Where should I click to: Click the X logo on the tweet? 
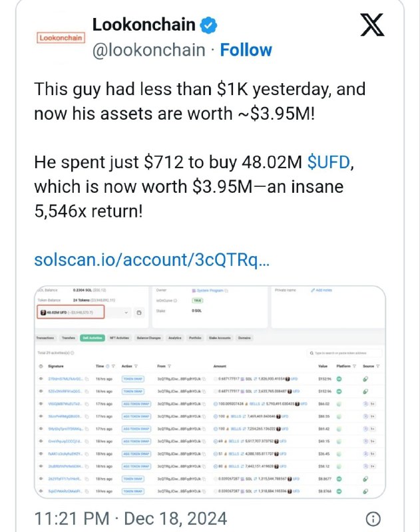(372, 25)
